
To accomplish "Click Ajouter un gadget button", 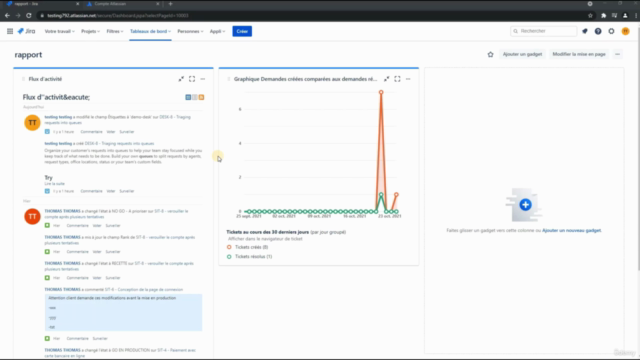I will point(522,54).
